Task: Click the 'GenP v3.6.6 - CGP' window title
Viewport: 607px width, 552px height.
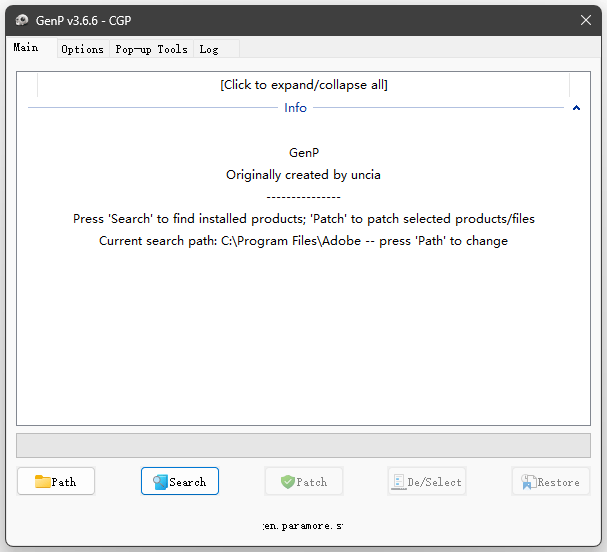Action: coord(83,21)
